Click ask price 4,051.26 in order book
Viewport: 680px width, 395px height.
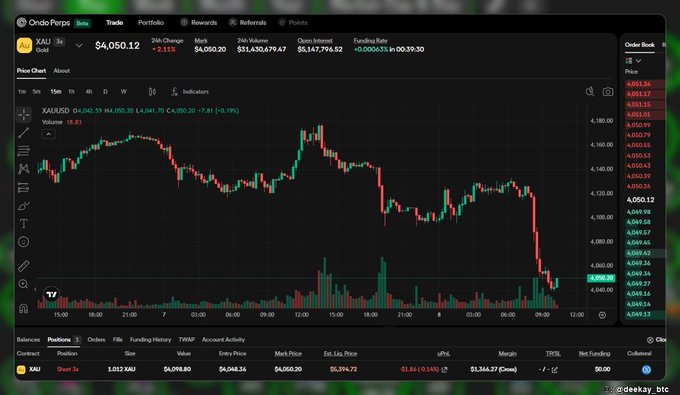pyautogui.click(x=638, y=84)
